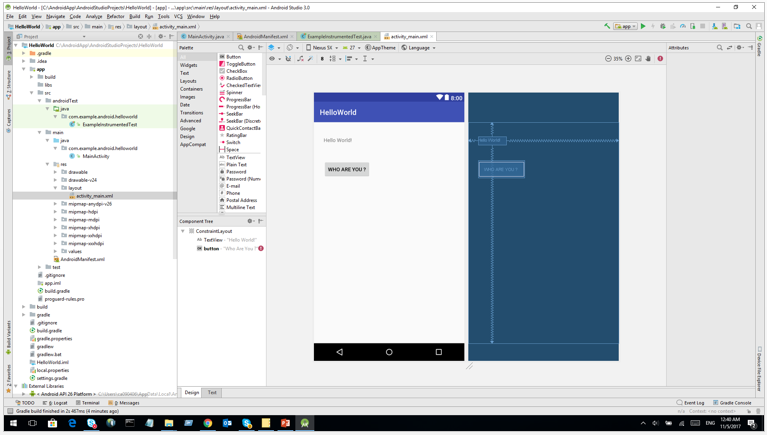
Task: Click the view all attributes arrows icon
Action: point(729,47)
